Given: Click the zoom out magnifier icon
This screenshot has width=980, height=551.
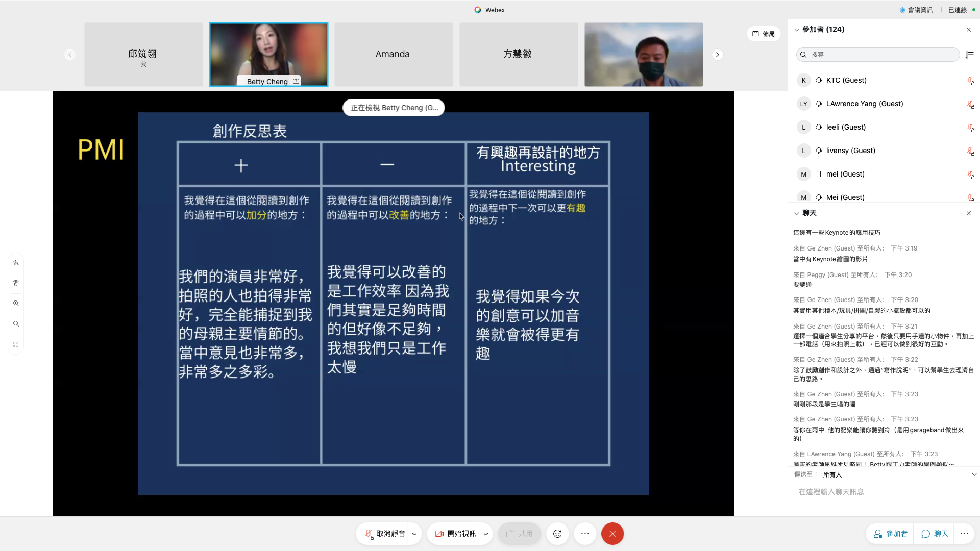Looking at the screenshot, I should point(16,324).
